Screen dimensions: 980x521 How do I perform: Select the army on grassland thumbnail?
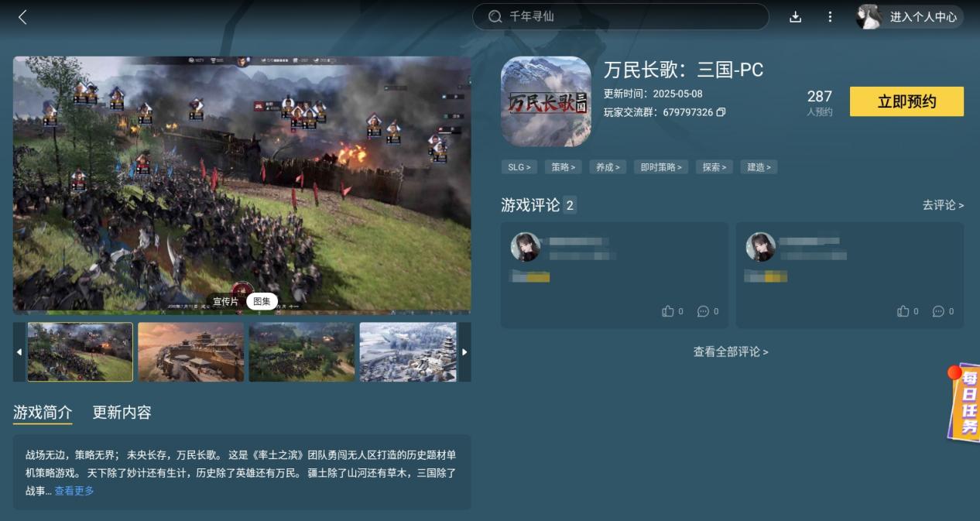(302, 352)
